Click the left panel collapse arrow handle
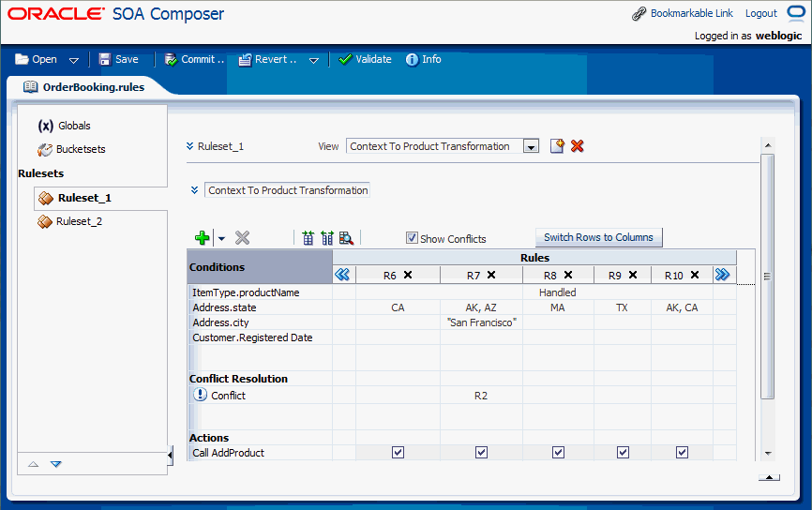This screenshot has width=812, height=510. pyautogui.click(x=170, y=455)
